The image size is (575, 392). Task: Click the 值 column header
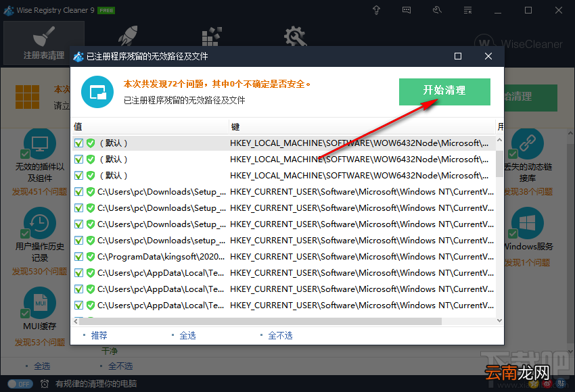coord(150,127)
